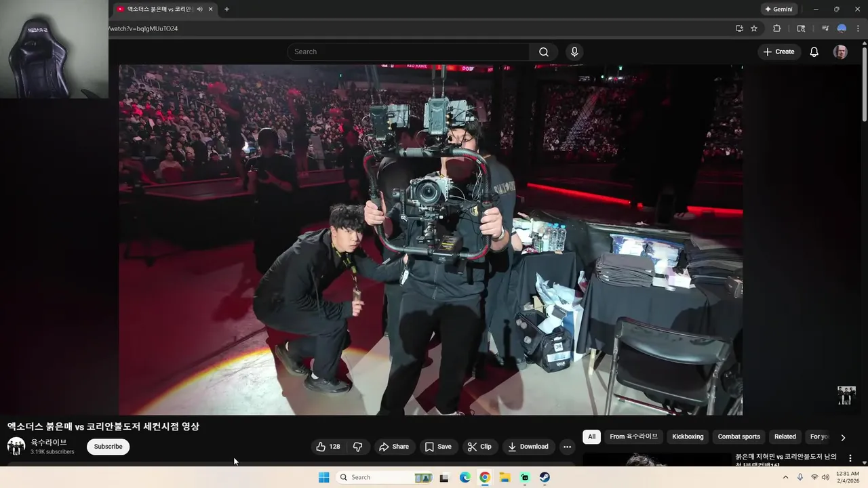Select the Kickboxing chip

pos(688,436)
